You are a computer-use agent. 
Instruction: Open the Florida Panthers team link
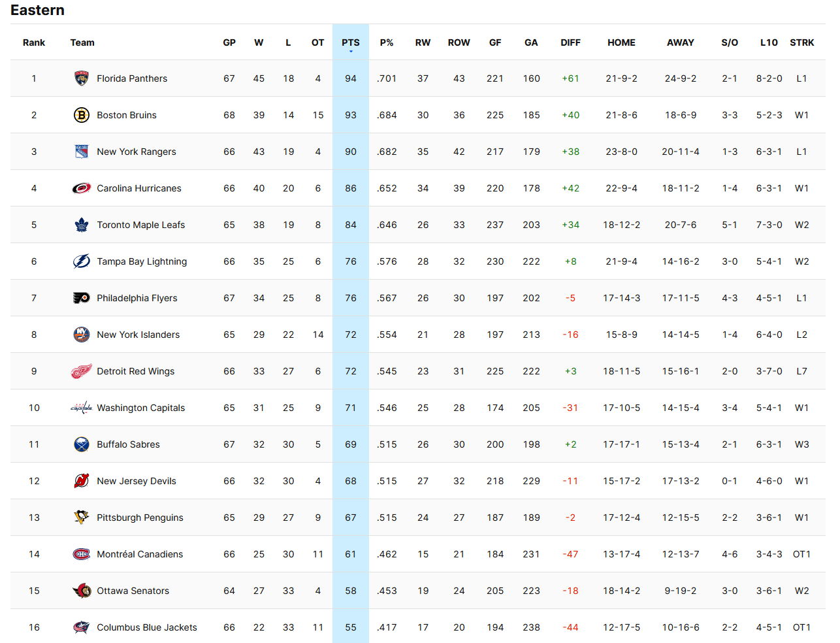coord(132,78)
